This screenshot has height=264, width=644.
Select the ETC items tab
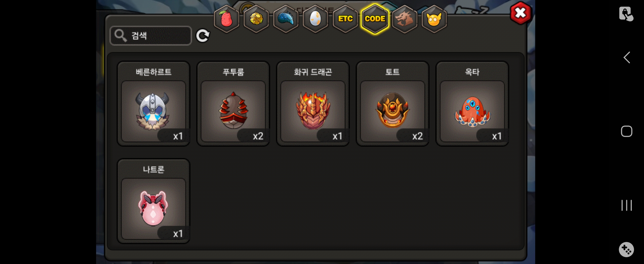coord(345,19)
